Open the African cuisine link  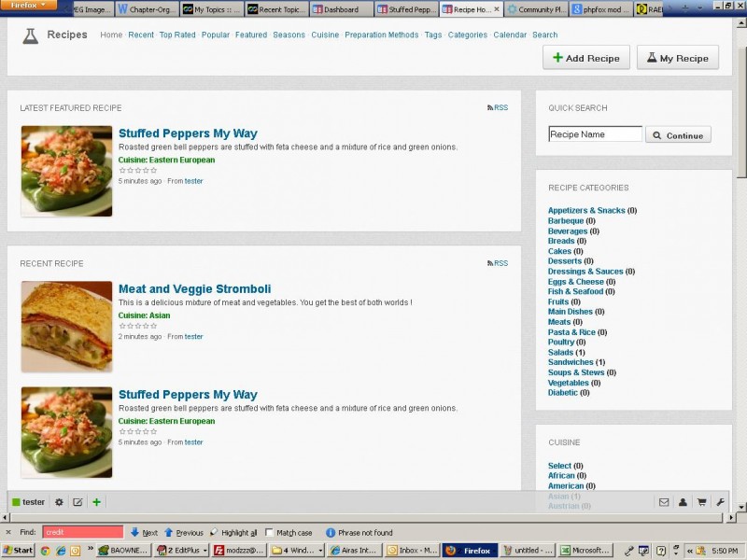pyautogui.click(x=561, y=476)
